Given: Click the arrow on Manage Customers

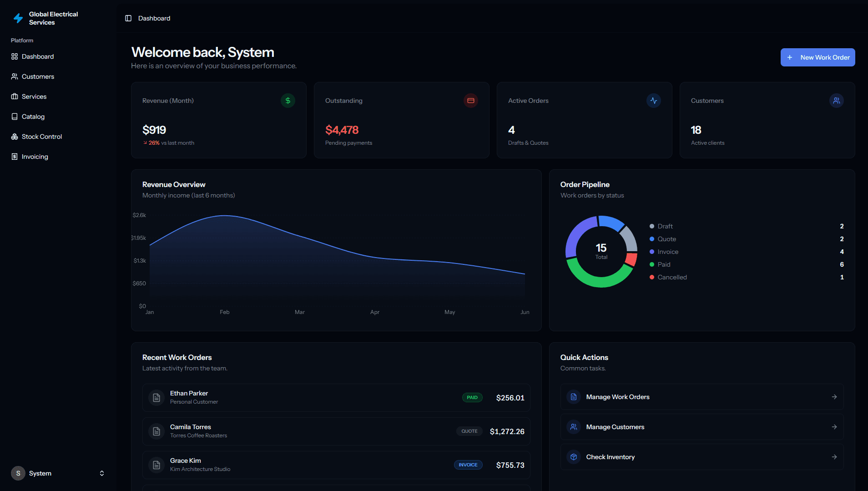Looking at the screenshot, I should (x=834, y=427).
